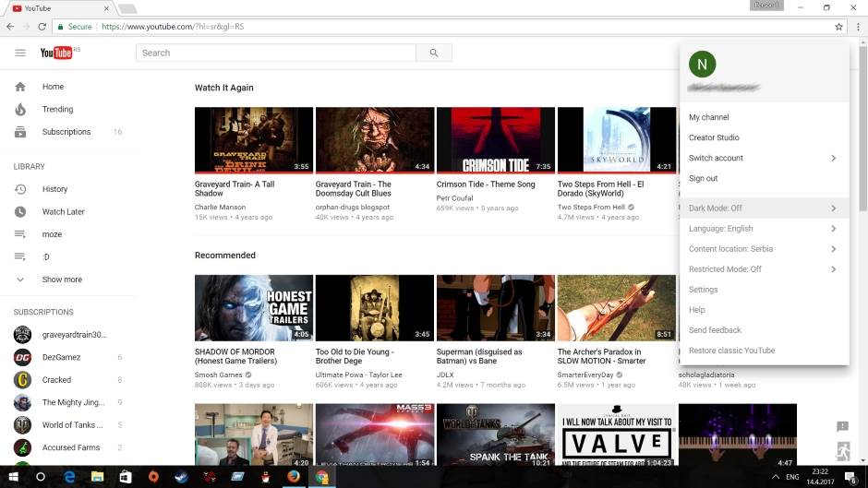Open Subscriptions from sidebar

point(67,132)
